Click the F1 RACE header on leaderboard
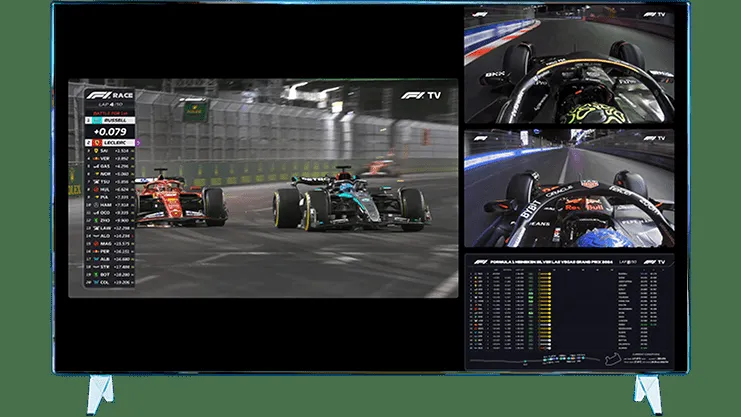 (x=110, y=95)
